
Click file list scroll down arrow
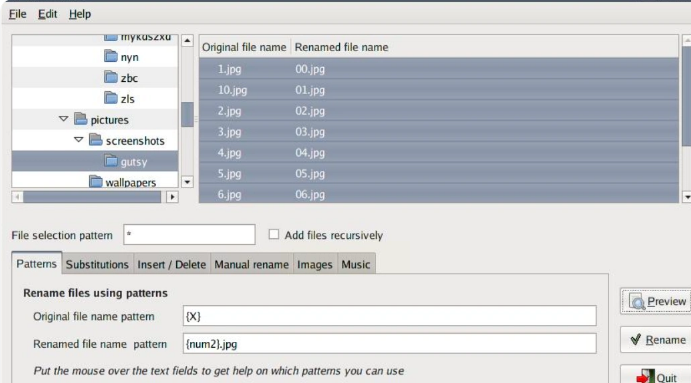(687, 197)
